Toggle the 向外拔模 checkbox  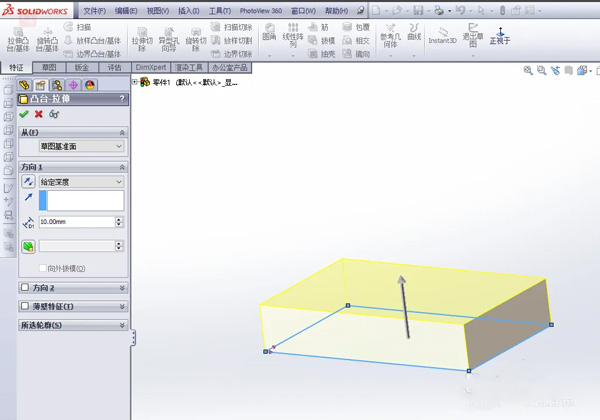(43, 268)
